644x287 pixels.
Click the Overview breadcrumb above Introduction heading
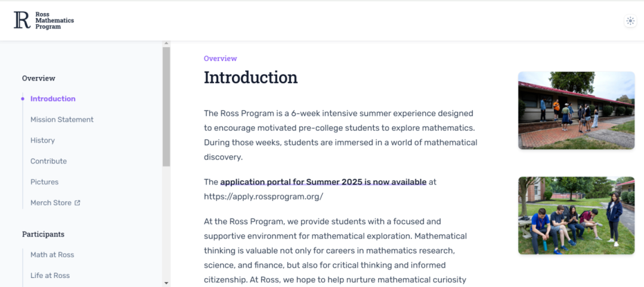tap(221, 58)
